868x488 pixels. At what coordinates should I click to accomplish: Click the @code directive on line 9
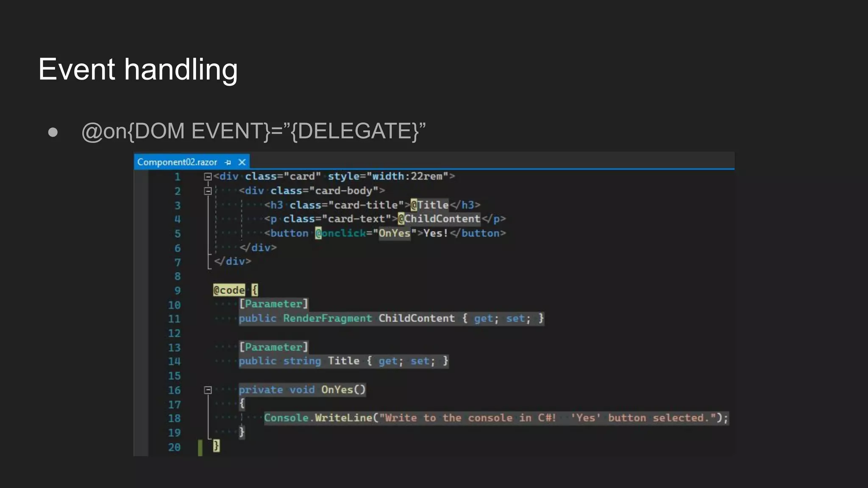[x=229, y=290]
